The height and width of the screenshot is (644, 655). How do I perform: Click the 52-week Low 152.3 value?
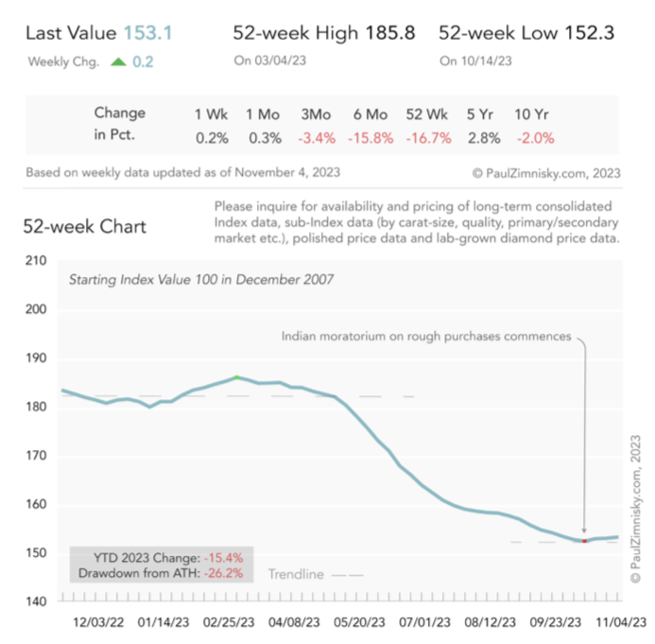589,32
